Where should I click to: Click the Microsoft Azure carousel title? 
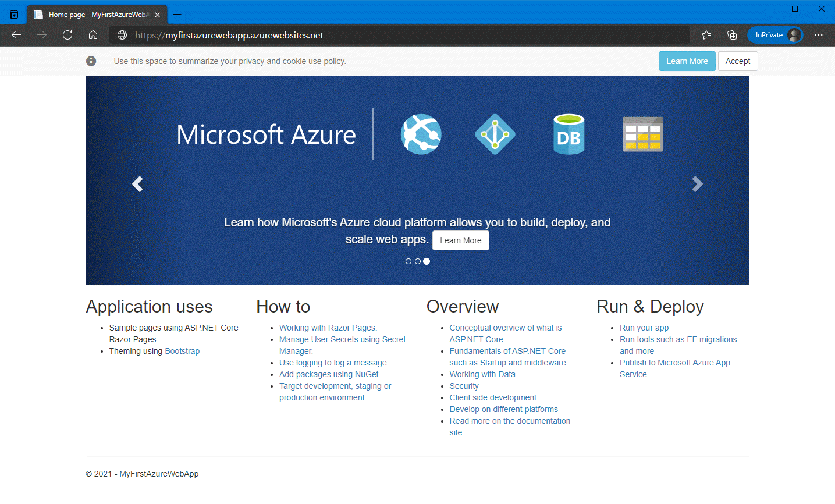266,135
